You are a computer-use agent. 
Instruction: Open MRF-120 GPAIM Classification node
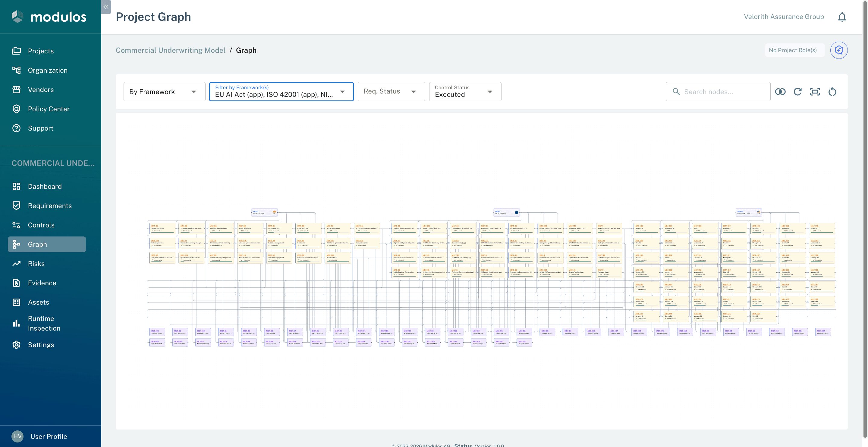[434, 228]
